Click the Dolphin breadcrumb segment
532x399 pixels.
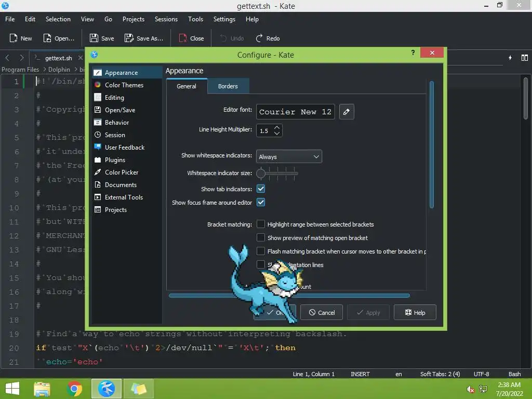(x=59, y=70)
